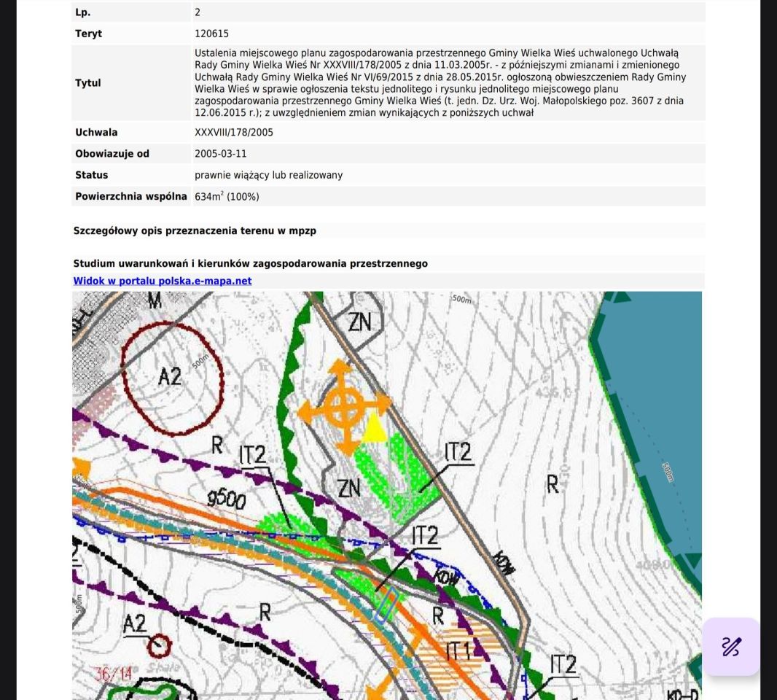Click the Tytul row label
This screenshot has width=777, height=700.
coord(87,83)
